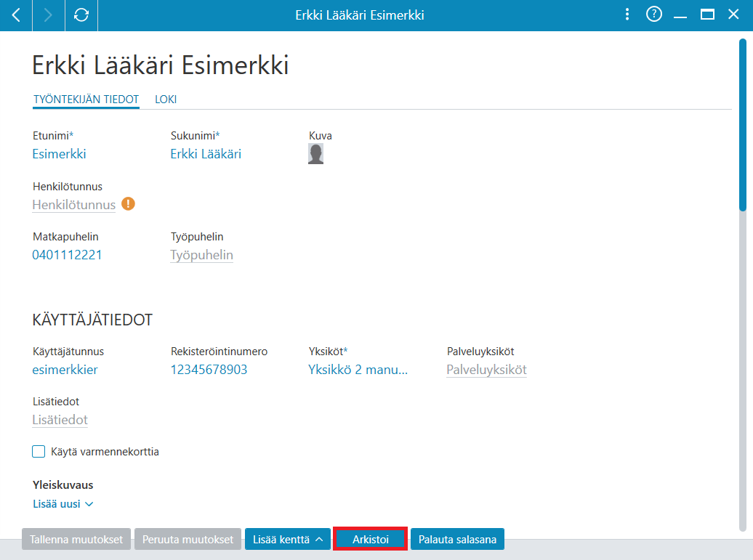
Task: Open the Lisää kenttä dropdown button
Action: tap(288, 540)
